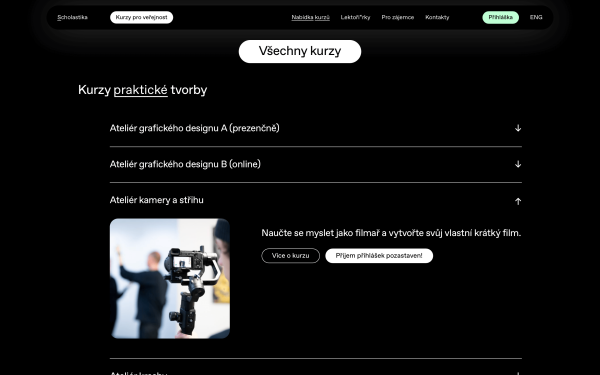Image resolution: width=600 pixels, height=375 pixels.
Task: Collapse Ateliér kamery a střihu row title
Action: pyautogui.click(x=157, y=200)
